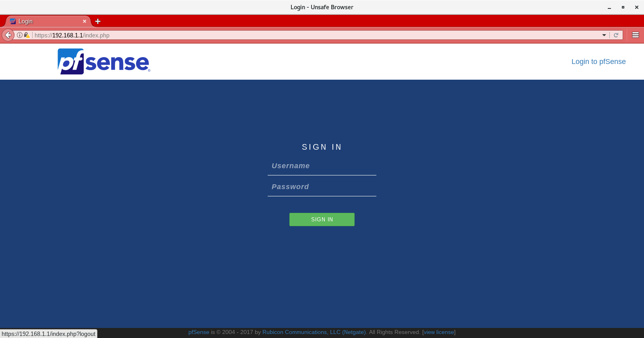Expand the address bar history dropdown
The width and height of the screenshot is (644, 338).
(x=604, y=35)
